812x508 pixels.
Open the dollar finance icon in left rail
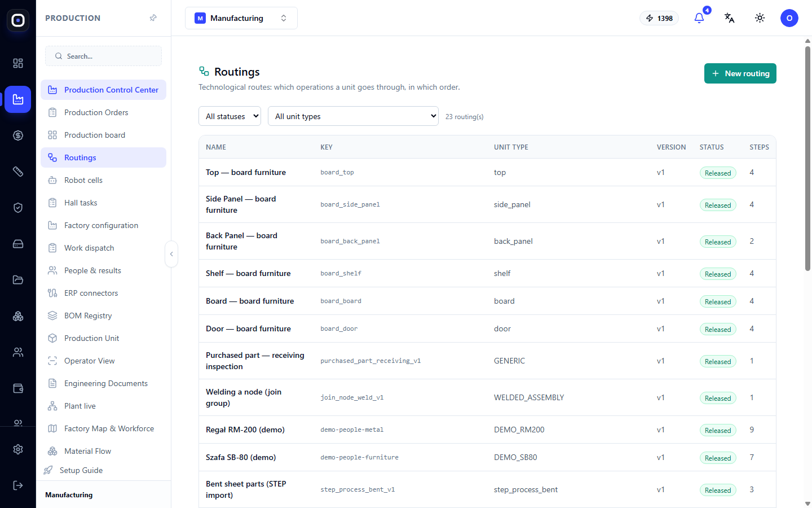pyautogui.click(x=18, y=135)
